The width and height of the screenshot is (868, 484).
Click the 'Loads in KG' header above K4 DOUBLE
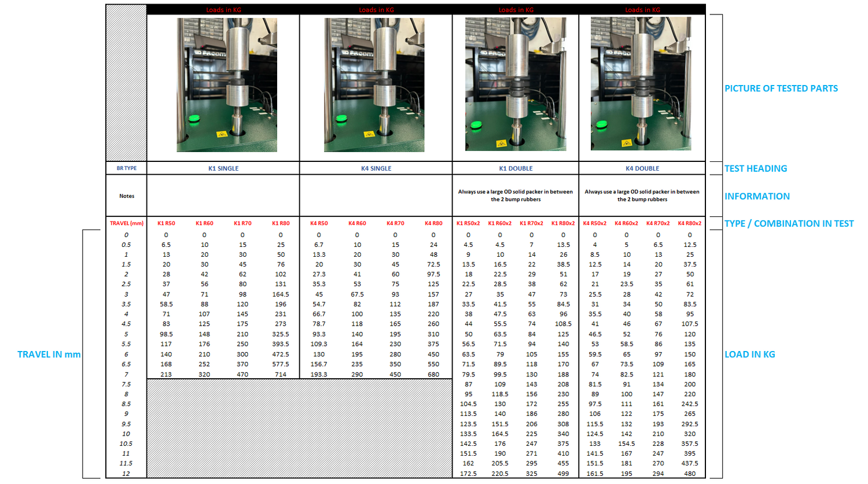click(x=644, y=9)
